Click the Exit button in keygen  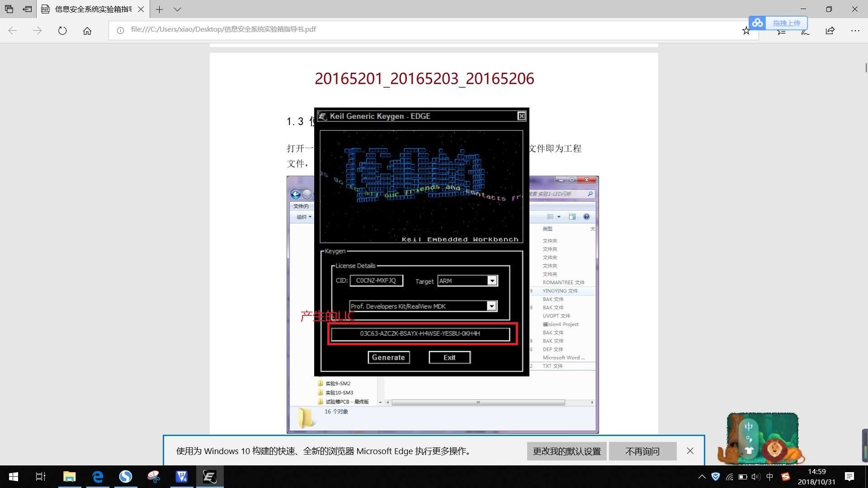tap(449, 357)
